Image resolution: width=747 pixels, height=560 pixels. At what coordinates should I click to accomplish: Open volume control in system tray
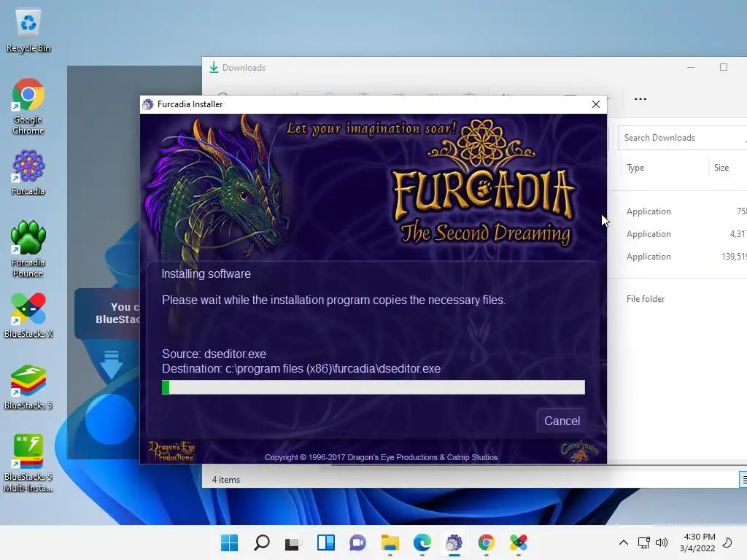(661, 542)
